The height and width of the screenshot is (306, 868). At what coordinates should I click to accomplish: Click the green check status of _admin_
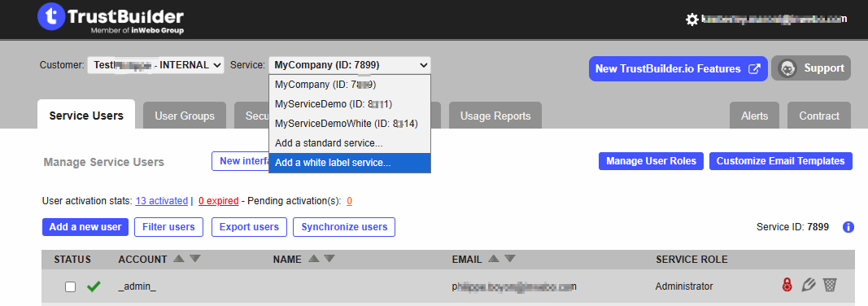coord(94,286)
